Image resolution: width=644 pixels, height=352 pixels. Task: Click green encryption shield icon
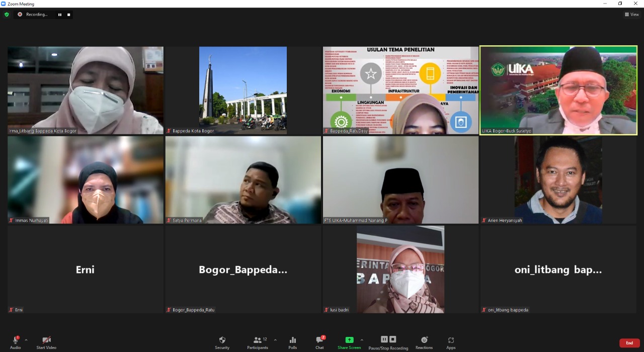coord(7,15)
